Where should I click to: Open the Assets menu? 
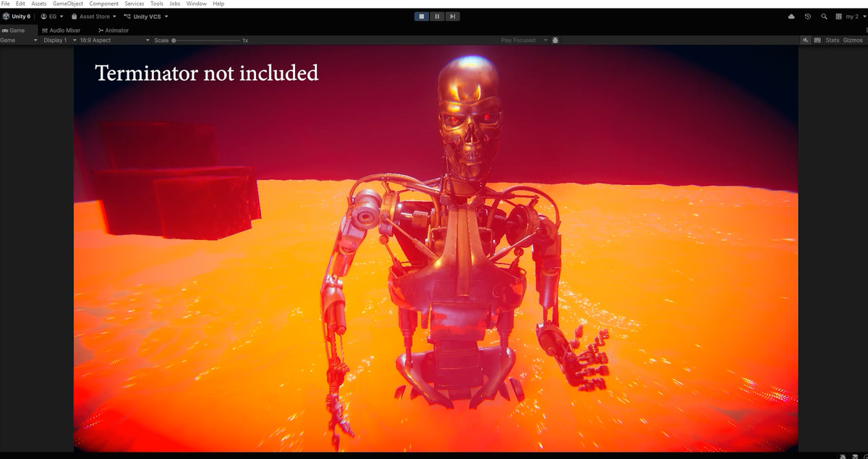point(38,4)
